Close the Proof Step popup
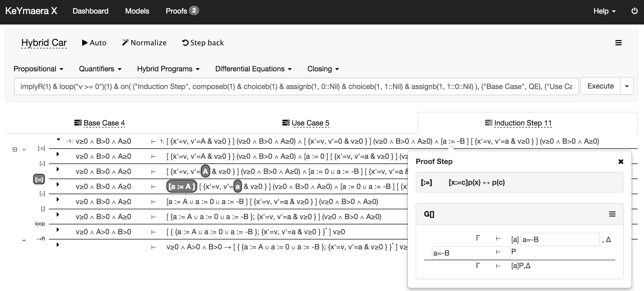This screenshot has width=644, height=291. point(621,162)
